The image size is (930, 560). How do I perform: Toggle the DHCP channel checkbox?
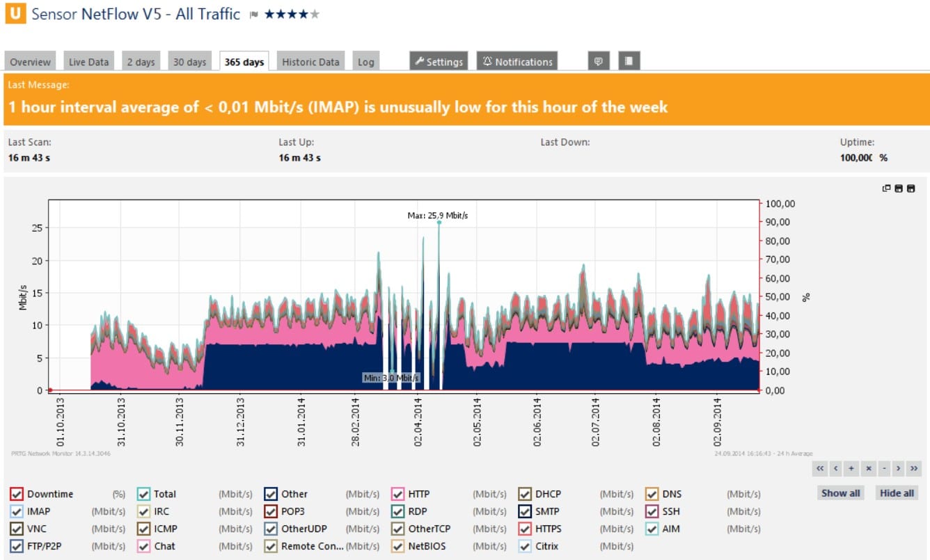coord(525,494)
